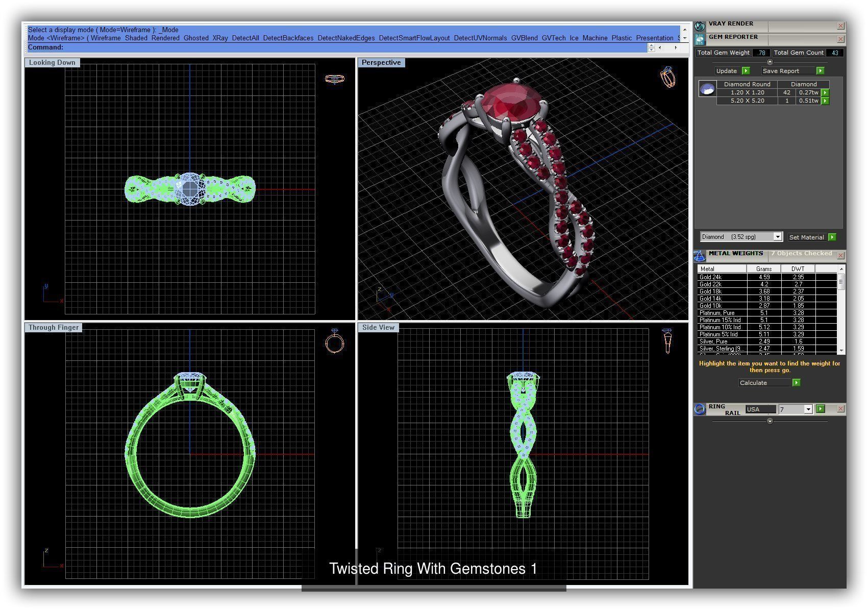Screen dimensions: 868x610
Task: Choose the DetectBackfaces mode option
Action: tap(288, 38)
